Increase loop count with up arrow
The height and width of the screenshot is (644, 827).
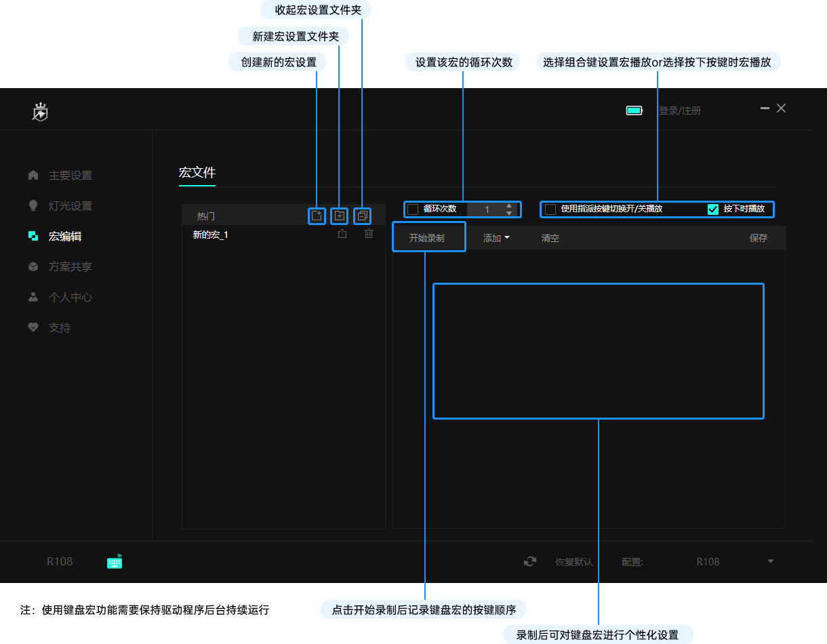tap(509, 205)
